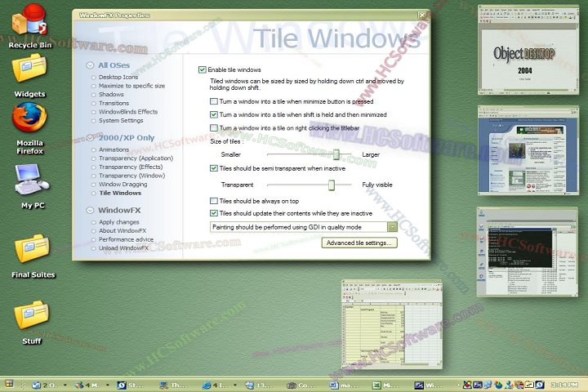
Task: Open the painting mode dropdown arrow
Action: (392, 227)
